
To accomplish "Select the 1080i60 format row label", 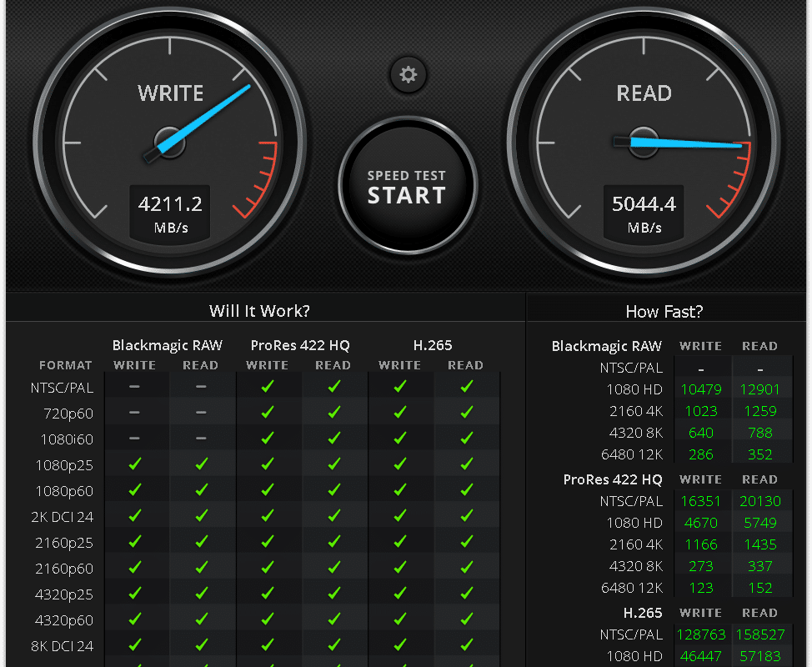I will (67, 439).
